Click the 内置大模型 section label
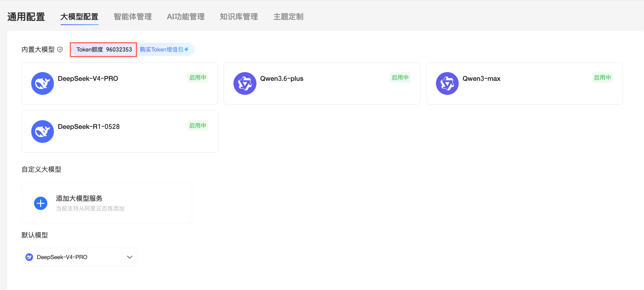 (38, 50)
